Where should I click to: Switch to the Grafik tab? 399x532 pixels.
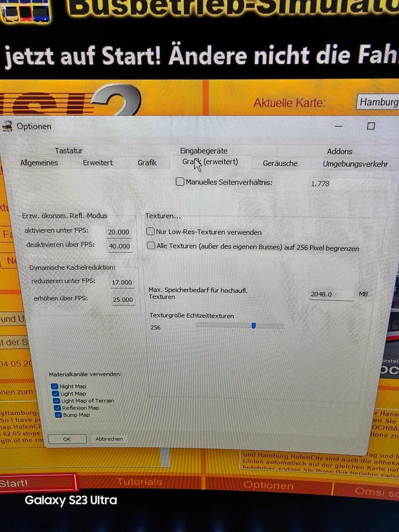[147, 163]
